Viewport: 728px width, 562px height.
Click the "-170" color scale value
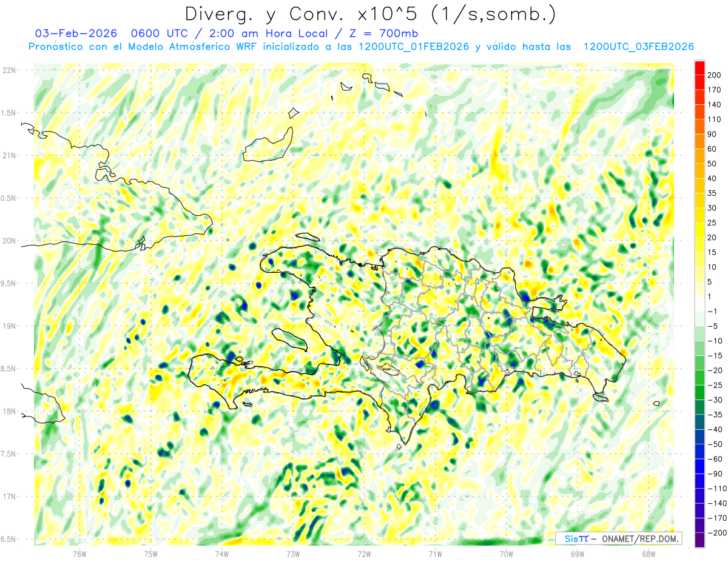pos(716,518)
